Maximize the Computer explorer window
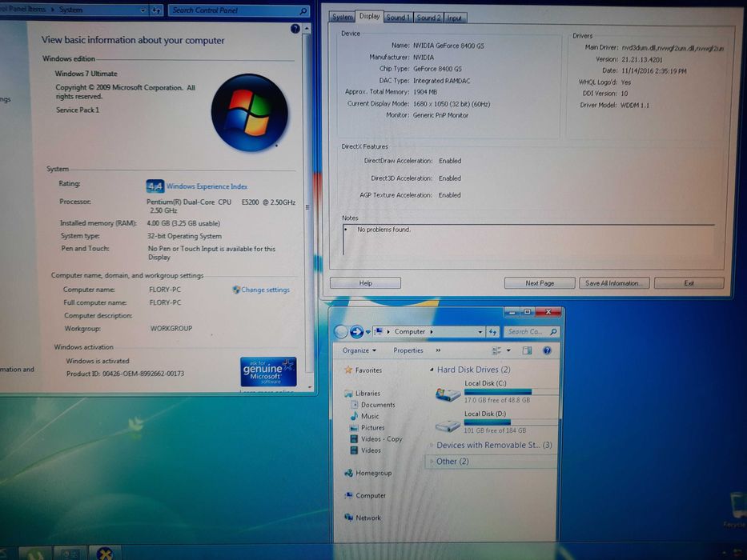The height and width of the screenshot is (560, 747). click(x=528, y=312)
